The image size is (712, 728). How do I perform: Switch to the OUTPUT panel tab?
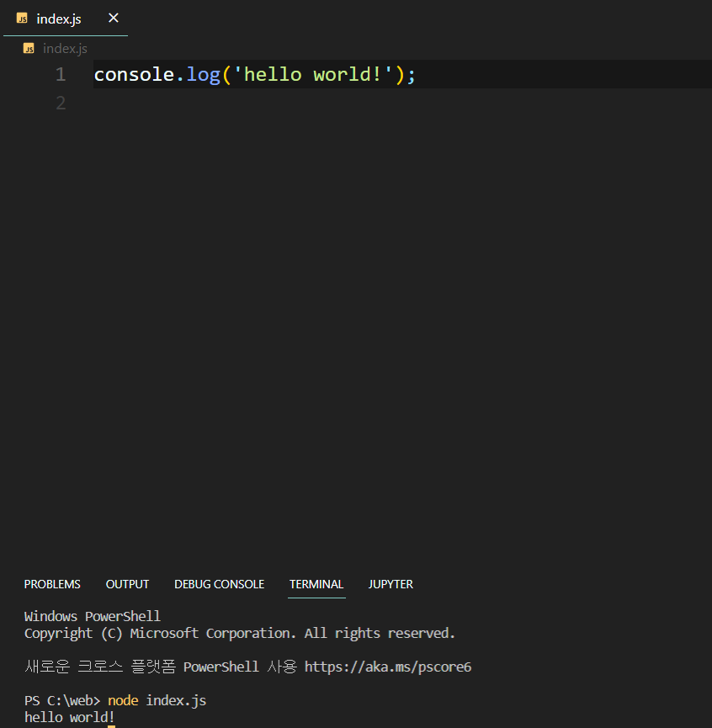click(x=127, y=584)
